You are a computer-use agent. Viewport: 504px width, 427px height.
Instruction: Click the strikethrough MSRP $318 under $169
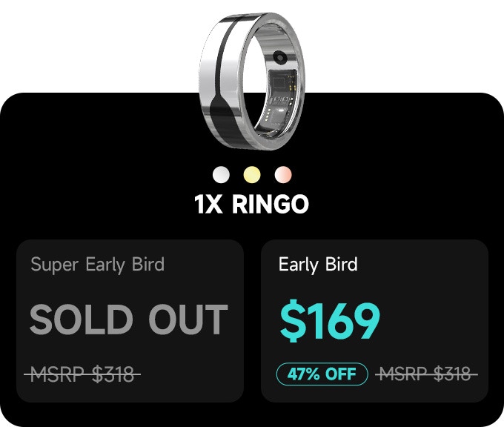(426, 374)
